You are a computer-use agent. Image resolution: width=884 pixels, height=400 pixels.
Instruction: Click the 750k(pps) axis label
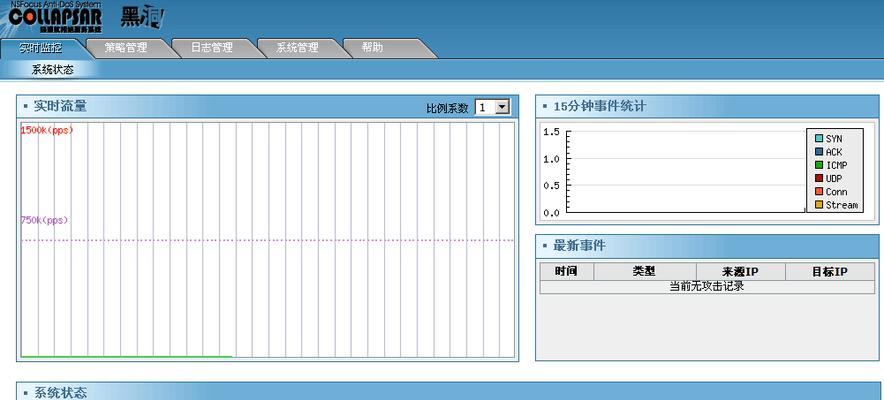(45, 220)
